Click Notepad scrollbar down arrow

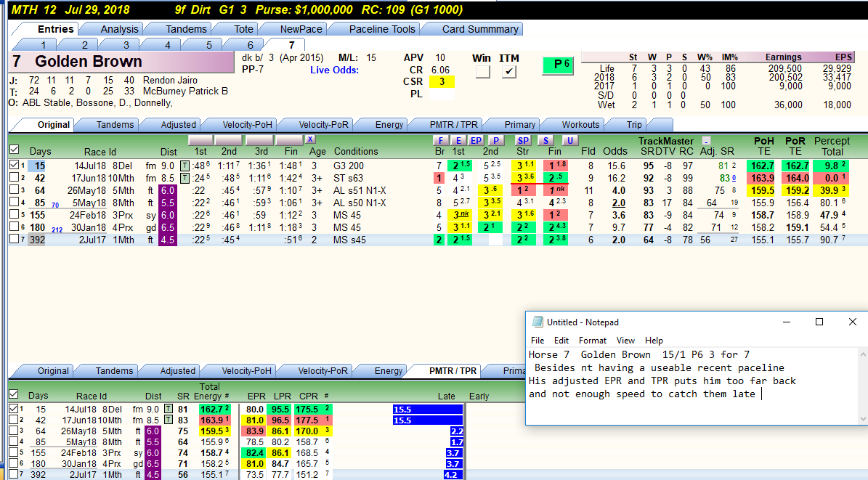coord(862,419)
